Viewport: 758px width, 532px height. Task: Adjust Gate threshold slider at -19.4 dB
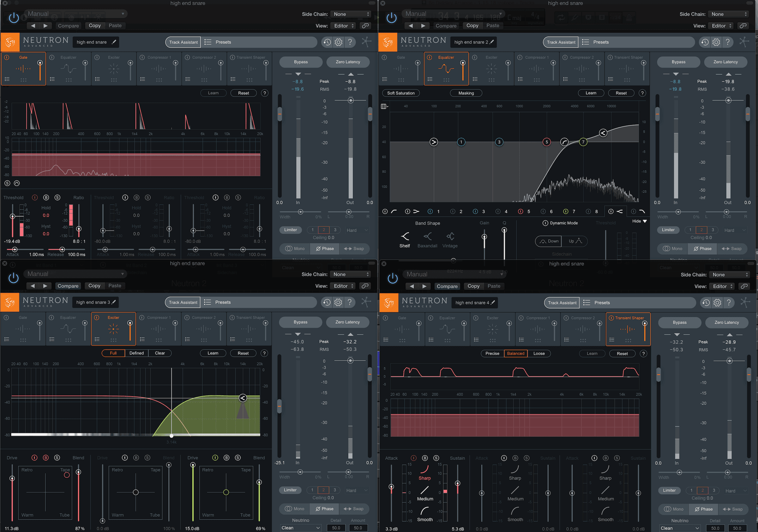pyautogui.click(x=13, y=217)
